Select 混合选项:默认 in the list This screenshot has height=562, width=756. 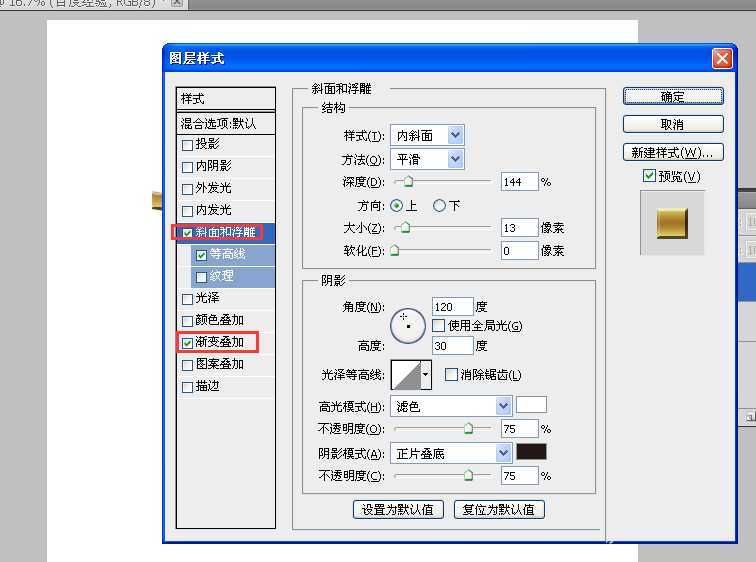coord(226,123)
